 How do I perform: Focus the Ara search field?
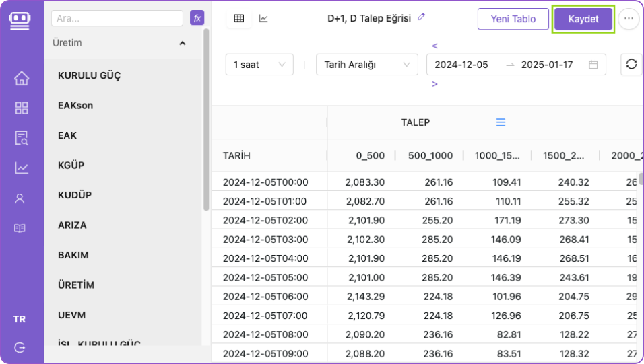click(x=117, y=18)
